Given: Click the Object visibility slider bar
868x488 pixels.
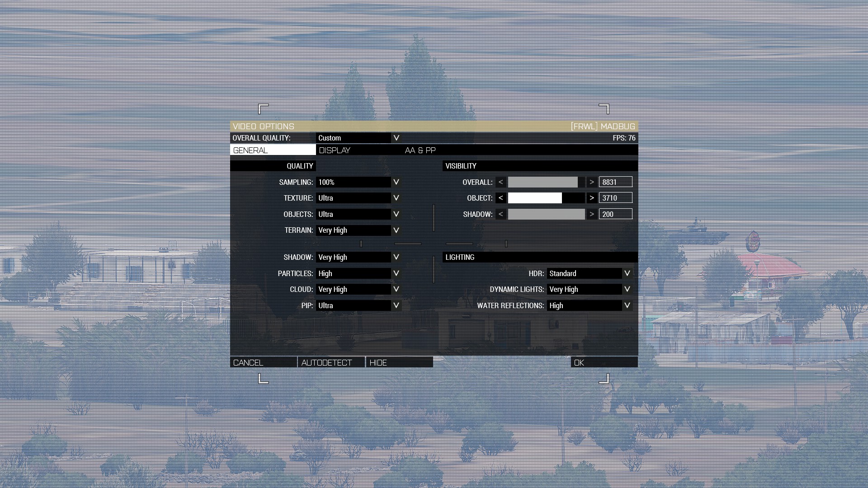Looking at the screenshot, I should pyautogui.click(x=546, y=198).
